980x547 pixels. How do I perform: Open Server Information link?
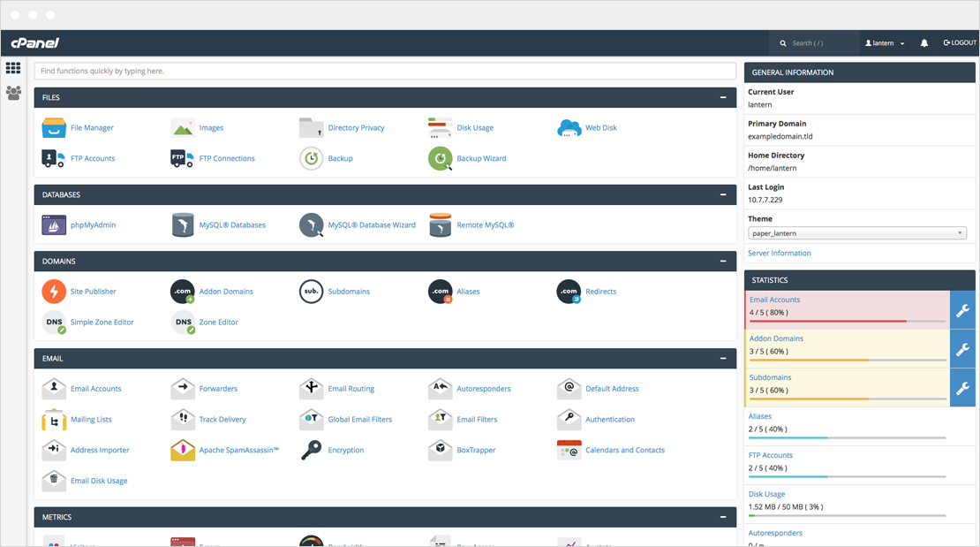pos(779,253)
